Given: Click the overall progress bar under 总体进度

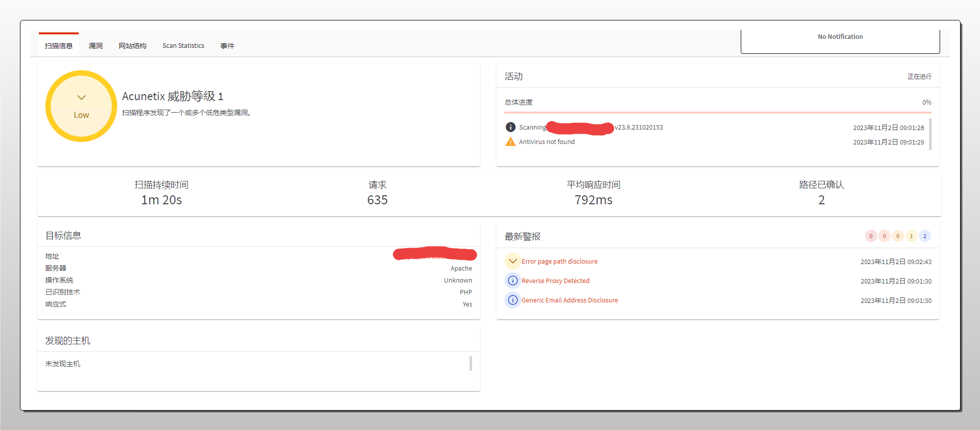Looking at the screenshot, I should 718,113.
